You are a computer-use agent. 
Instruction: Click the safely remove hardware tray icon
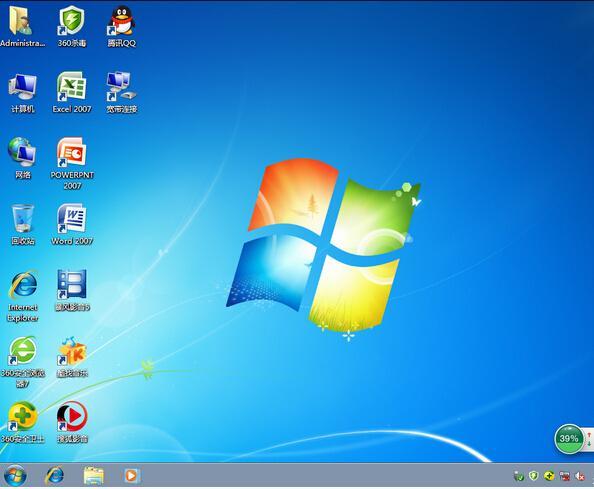(x=519, y=476)
